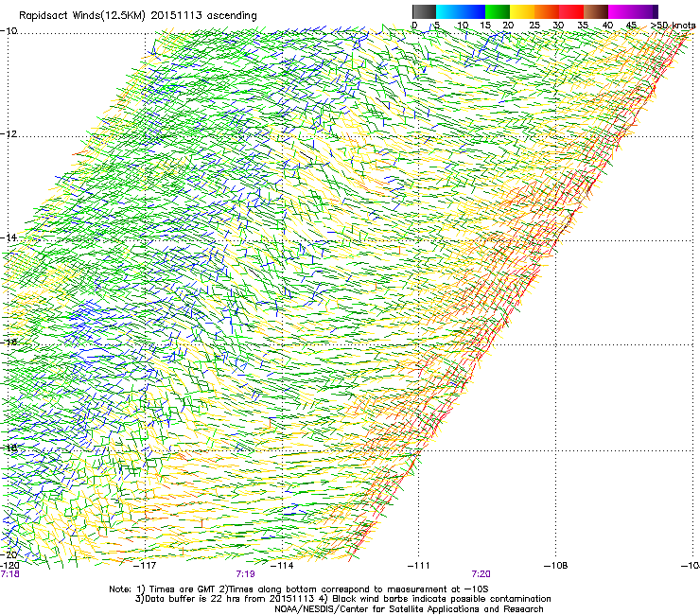Click the legend speed label 45
This screenshot has height=615, width=700.
[x=631, y=25]
